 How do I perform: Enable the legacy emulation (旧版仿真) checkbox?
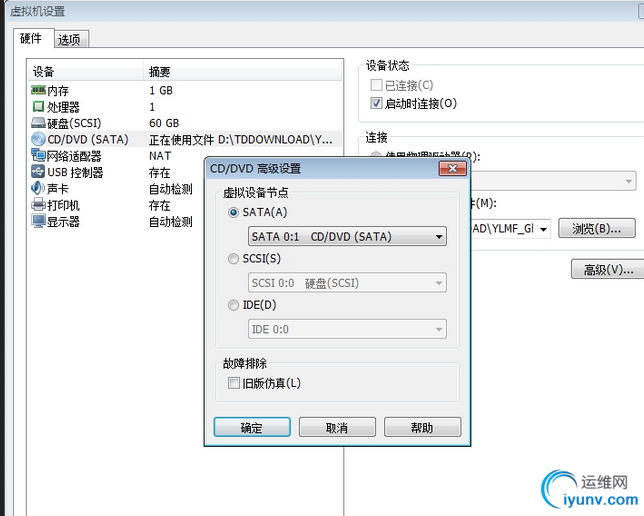pyautogui.click(x=234, y=383)
